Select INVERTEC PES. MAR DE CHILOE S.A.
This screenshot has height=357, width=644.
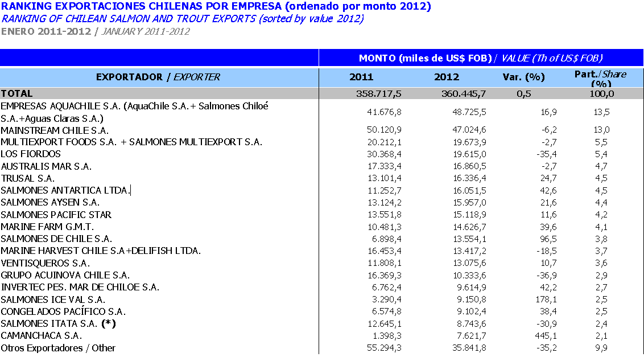pos(80,287)
